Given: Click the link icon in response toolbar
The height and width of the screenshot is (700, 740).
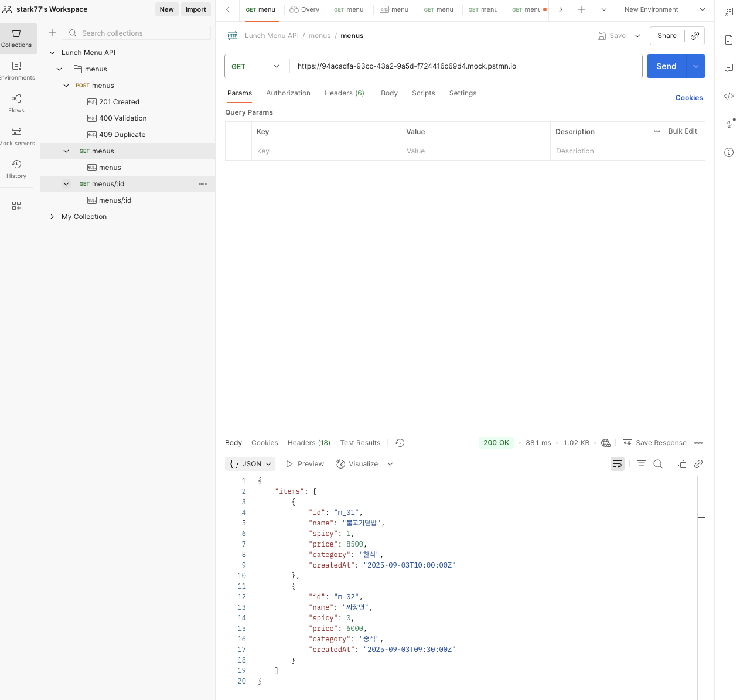Looking at the screenshot, I should pyautogui.click(x=698, y=464).
